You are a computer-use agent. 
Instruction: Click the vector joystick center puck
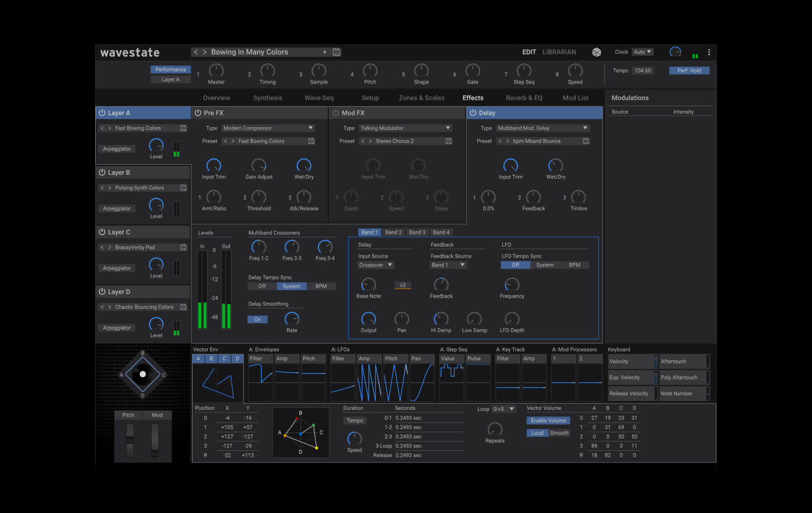click(143, 374)
